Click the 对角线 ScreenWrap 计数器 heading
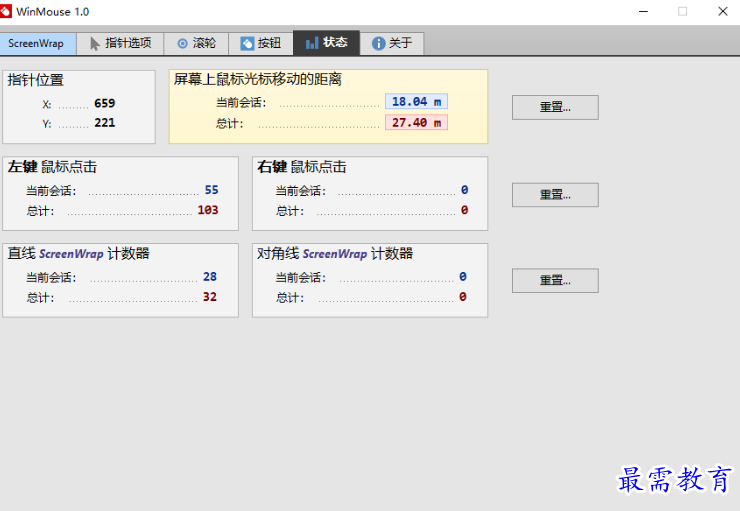Image resolution: width=740 pixels, height=511 pixels. point(335,253)
